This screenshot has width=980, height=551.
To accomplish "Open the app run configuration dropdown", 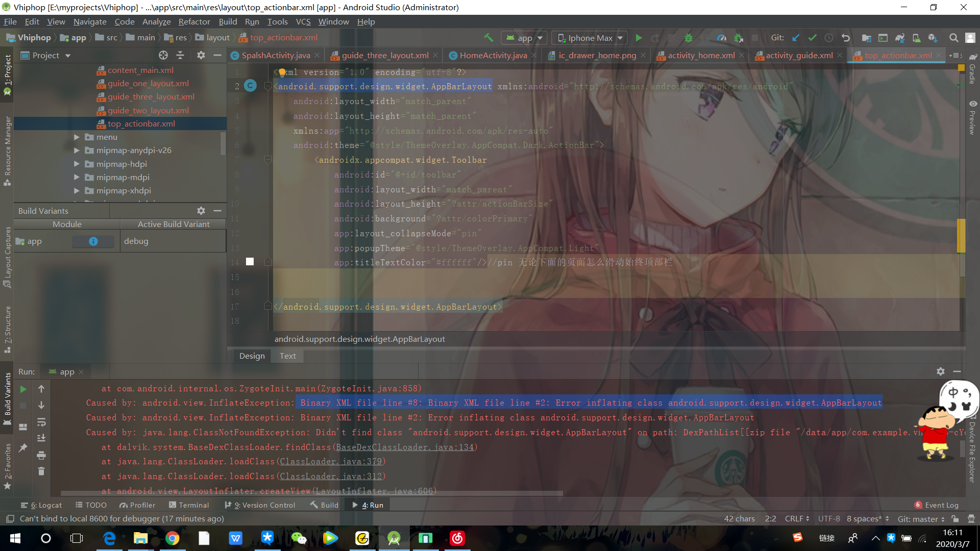I will (x=525, y=38).
